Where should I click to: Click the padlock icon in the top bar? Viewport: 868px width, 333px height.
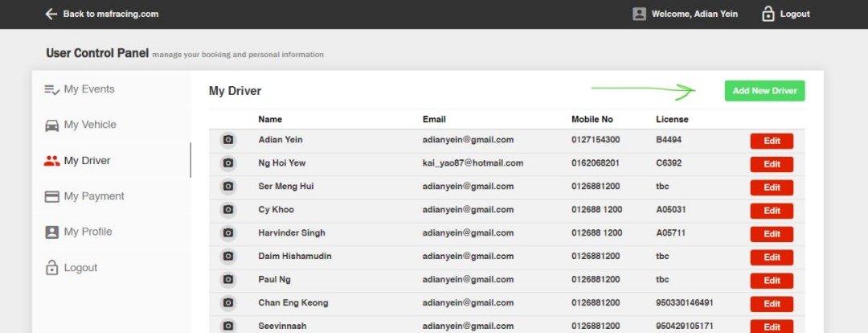point(768,14)
